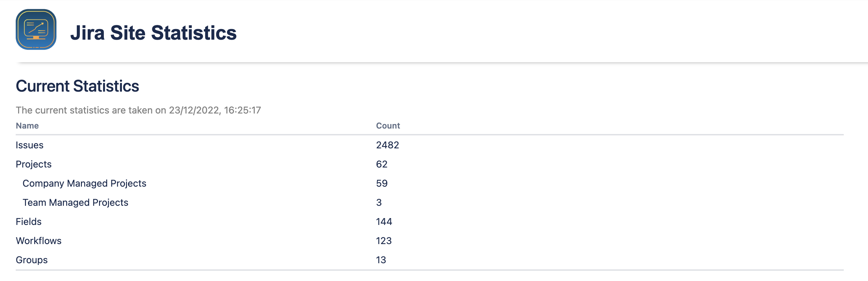868x281 pixels.
Task: Click the Team Managed Projects count 3
Action: [379, 203]
